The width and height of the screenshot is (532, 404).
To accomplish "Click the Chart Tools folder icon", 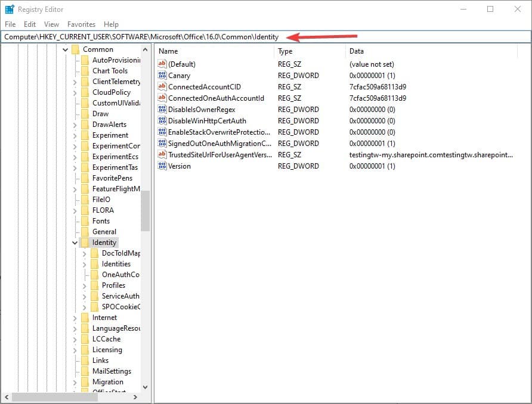I will click(x=85, y=71).
